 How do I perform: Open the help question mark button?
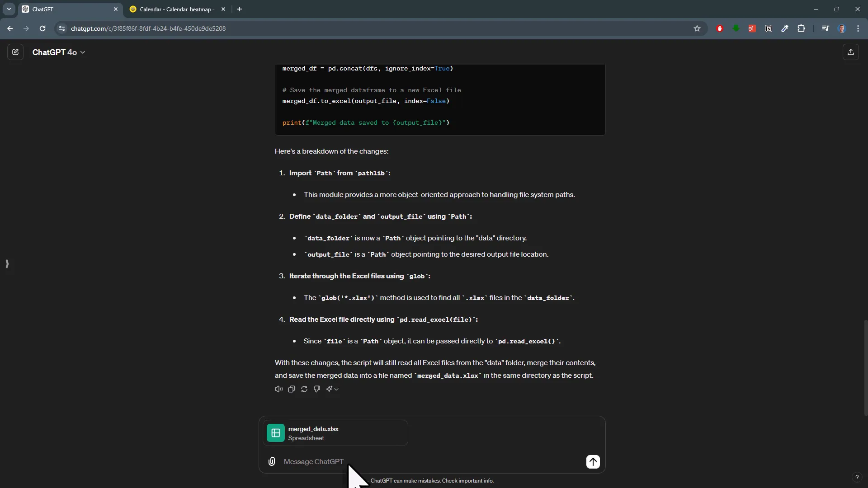pyautogui.click(x=857, y=477)
